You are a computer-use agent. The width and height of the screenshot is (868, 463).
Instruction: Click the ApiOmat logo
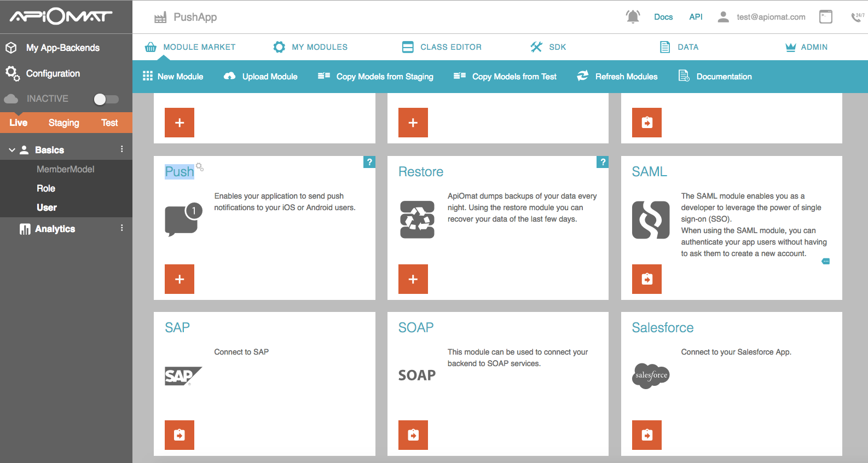61,17
